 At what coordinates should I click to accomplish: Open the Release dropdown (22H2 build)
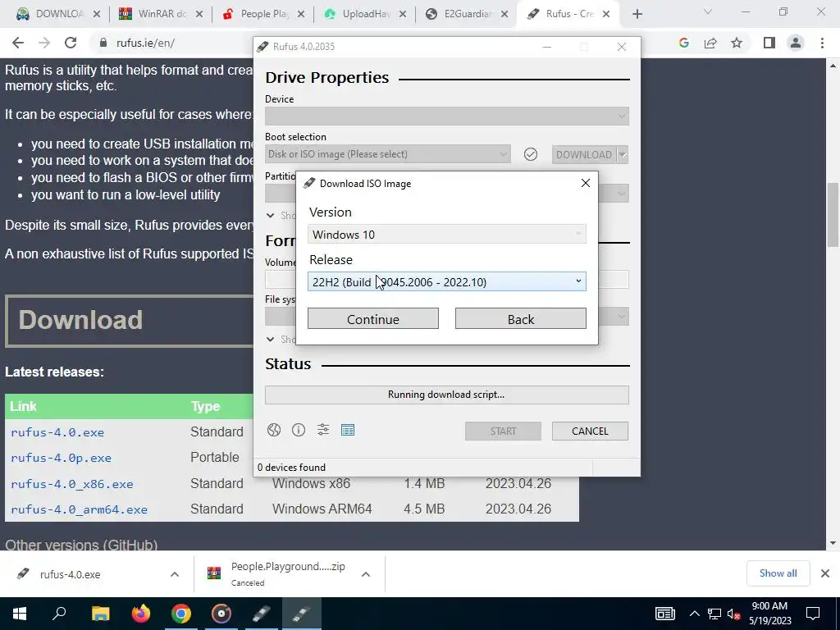(x=447, y=282)
